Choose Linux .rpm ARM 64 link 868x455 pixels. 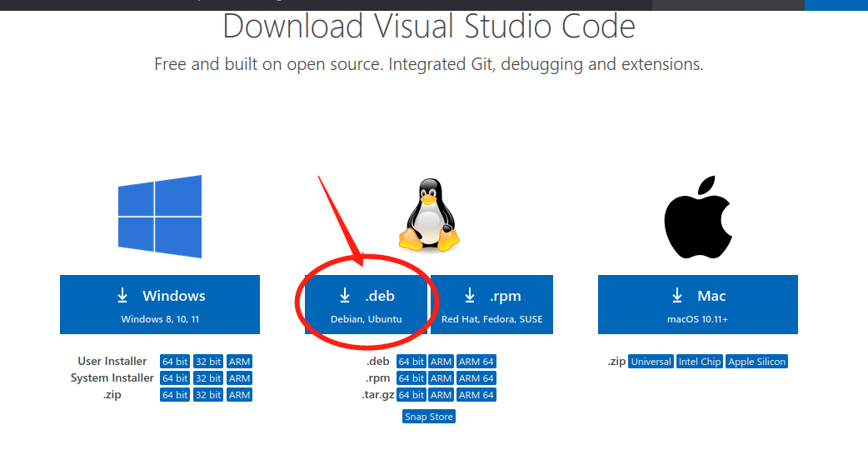476,378
